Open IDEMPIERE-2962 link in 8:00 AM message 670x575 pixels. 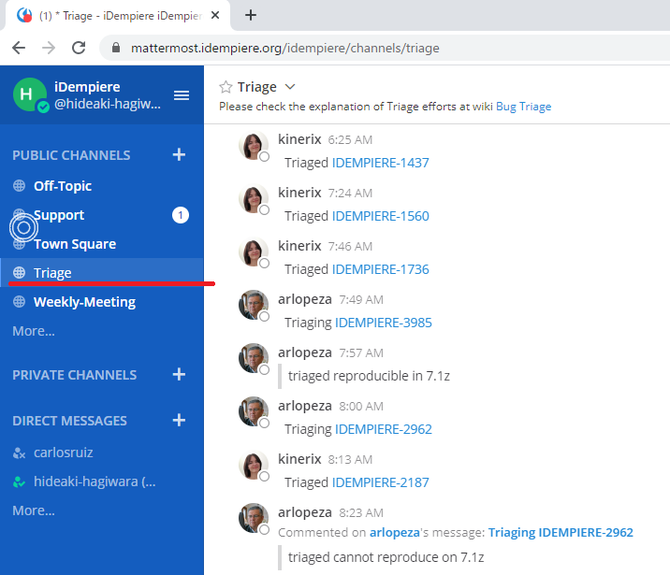[383, 429]
